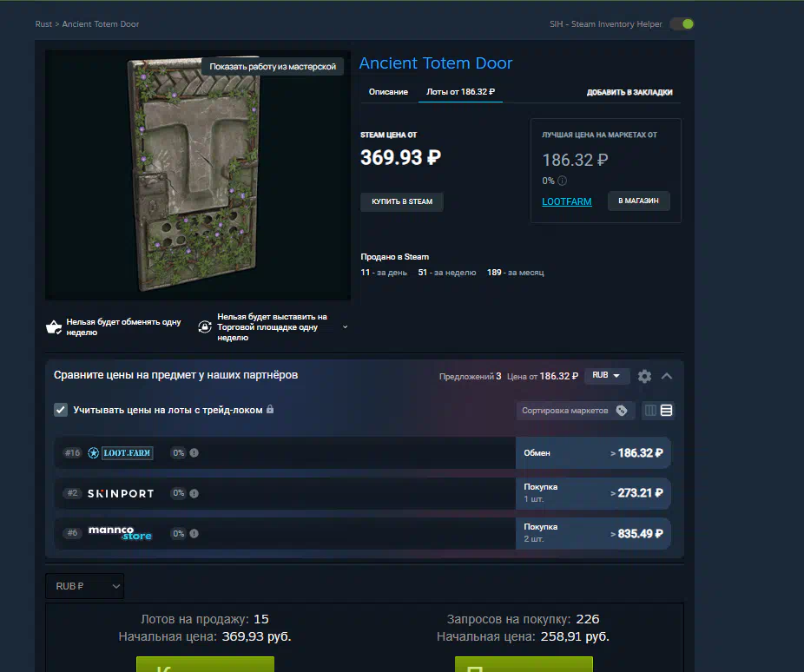This screenshot has width=804, height=672.
Task: Show the workshop item via Показать работу из мастерской
Action: click(273, 67)
